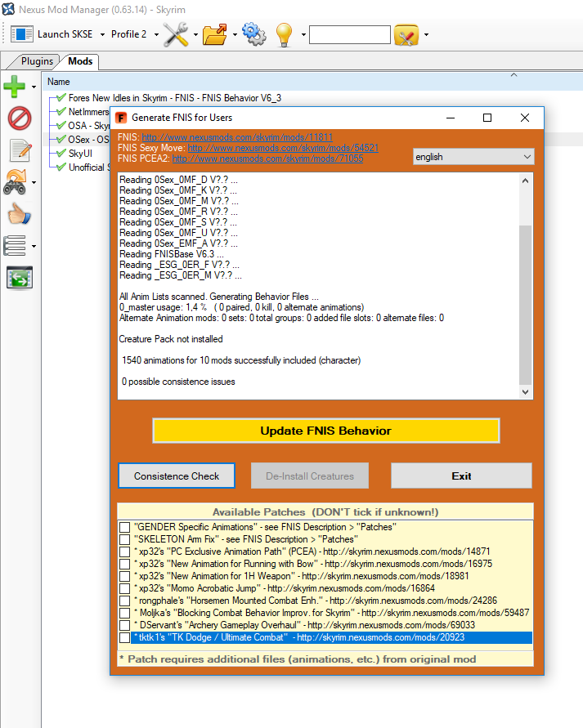Click the yellow folder with tools icon
Viewport: 583px width, 728px height.
tap(406, 35)
